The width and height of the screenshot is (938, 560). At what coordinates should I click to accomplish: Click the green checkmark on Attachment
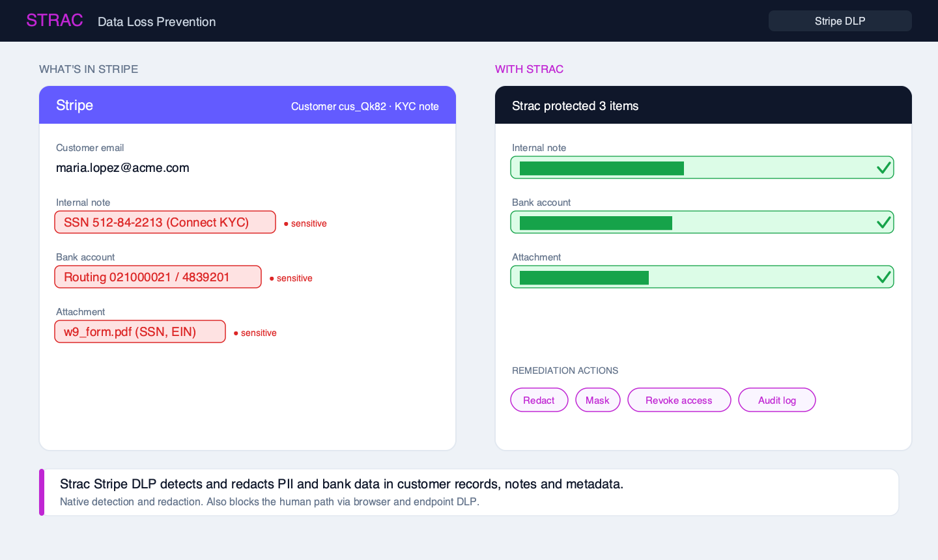(884, 277)
